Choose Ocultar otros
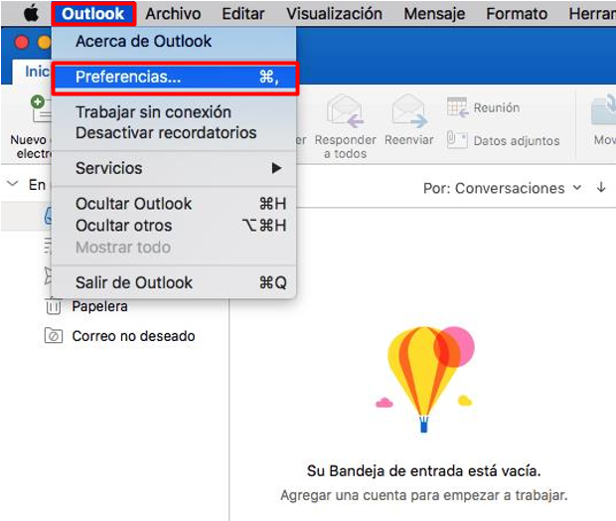Viewport: 616px width, 521px height. [x=174, y=226]
